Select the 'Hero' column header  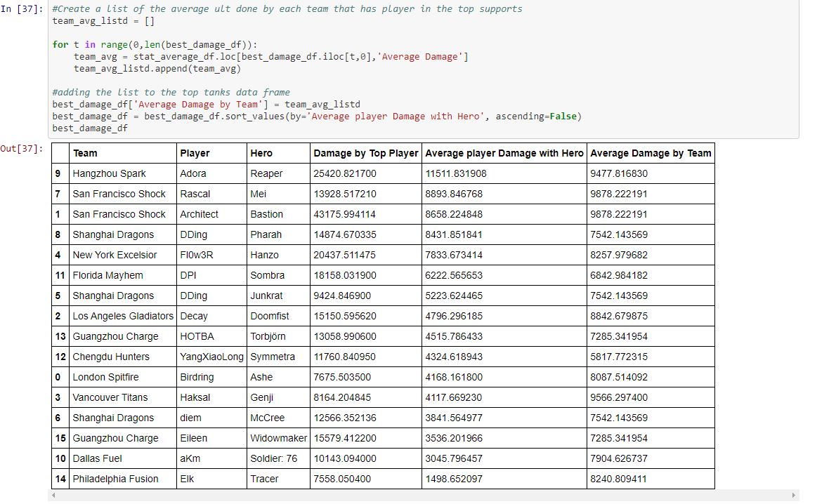261,153
